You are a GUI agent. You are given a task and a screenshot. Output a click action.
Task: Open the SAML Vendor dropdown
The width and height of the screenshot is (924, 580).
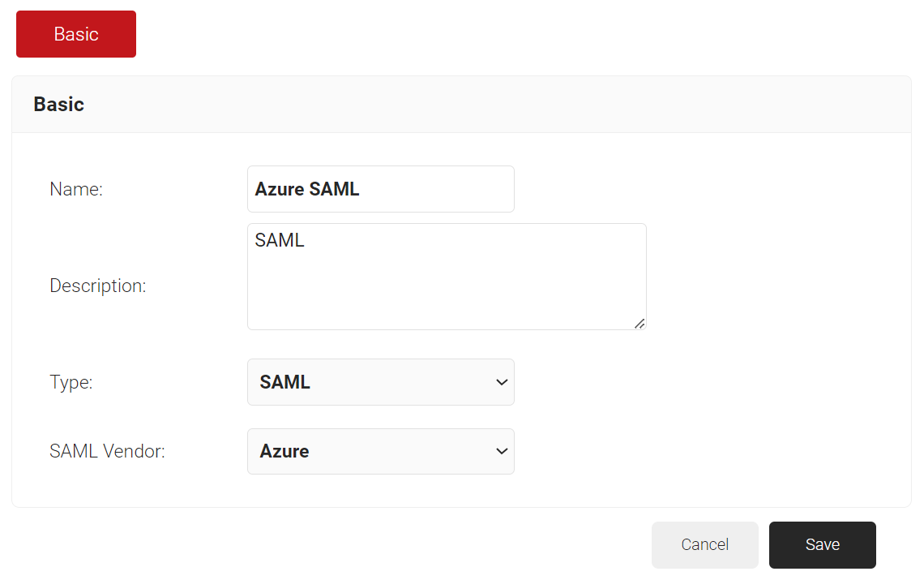380,451
